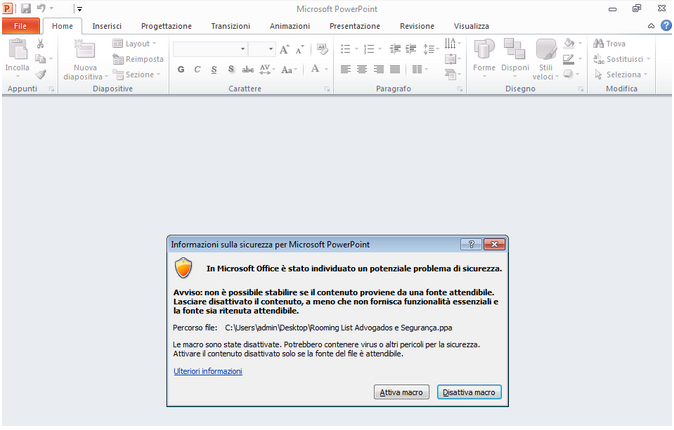
Task: Click the Corsivo C icon
Action: [197, 69]
